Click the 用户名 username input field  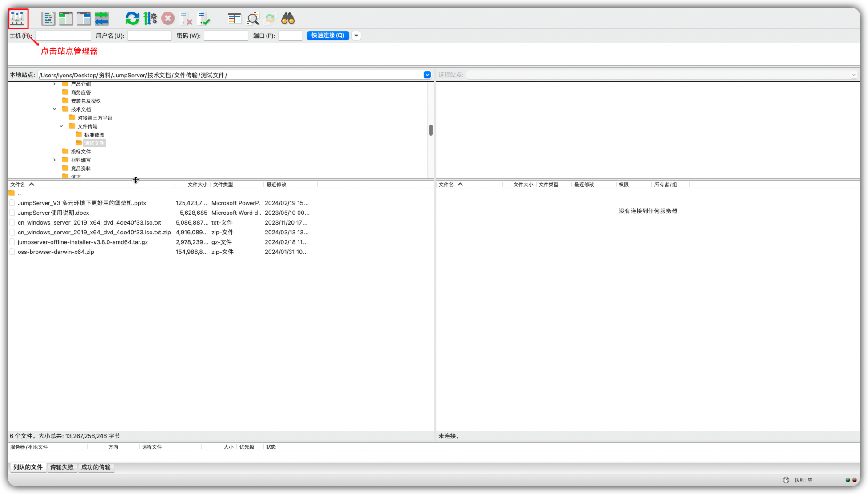[x=149, y=36]
